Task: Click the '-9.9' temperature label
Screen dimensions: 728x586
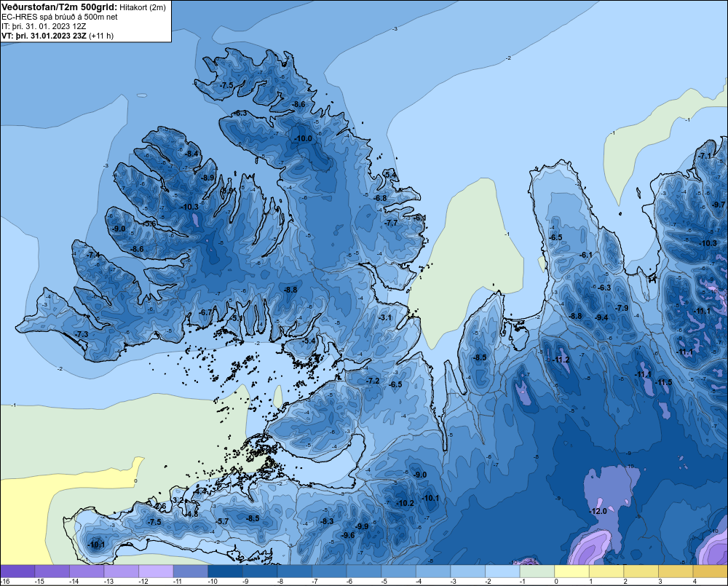Action: 362,526
